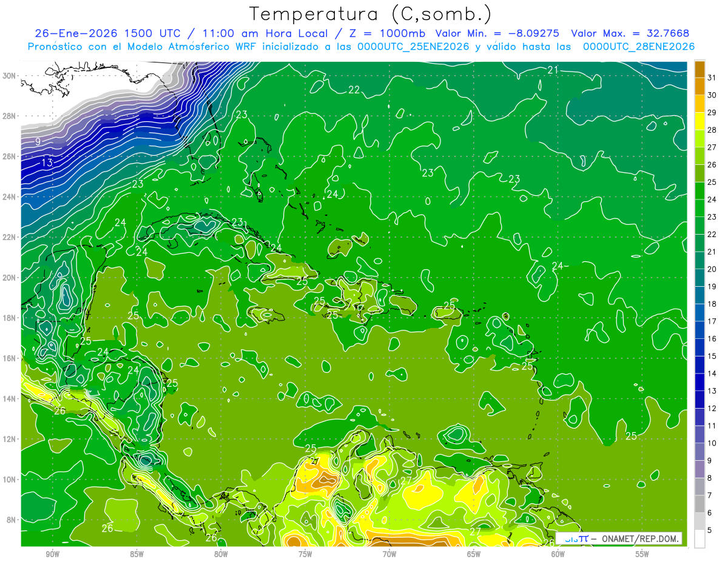Click contour label '13' in Gulf of Mexico

tap(47, 163)
